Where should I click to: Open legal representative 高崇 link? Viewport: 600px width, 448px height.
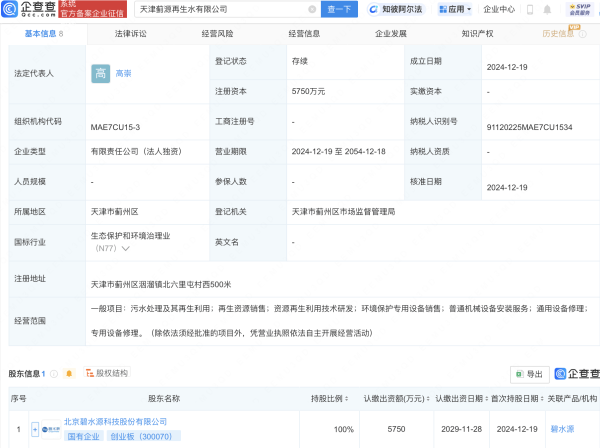tap(123, 73)
